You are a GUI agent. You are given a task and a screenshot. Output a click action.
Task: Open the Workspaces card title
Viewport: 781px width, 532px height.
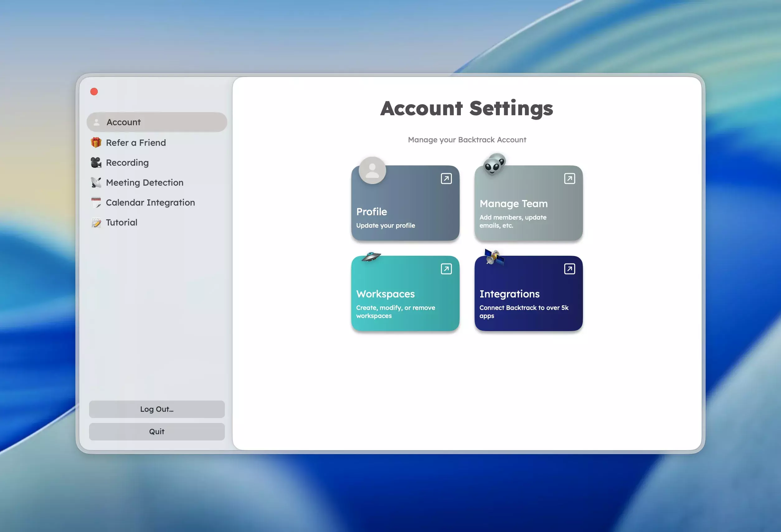coord(385,294)
